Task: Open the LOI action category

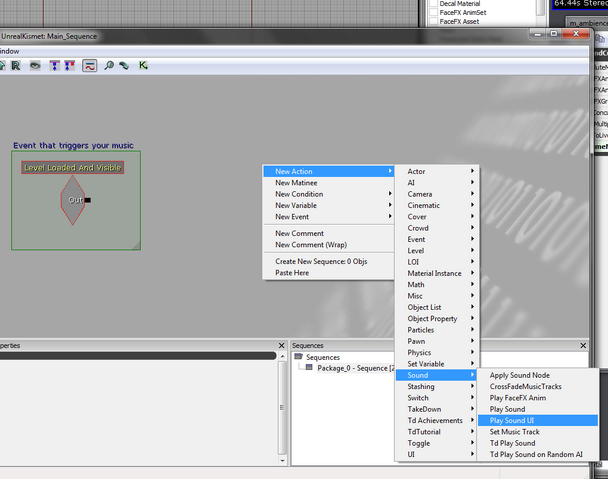Action: pyautogui.click(x=437, y=262)
